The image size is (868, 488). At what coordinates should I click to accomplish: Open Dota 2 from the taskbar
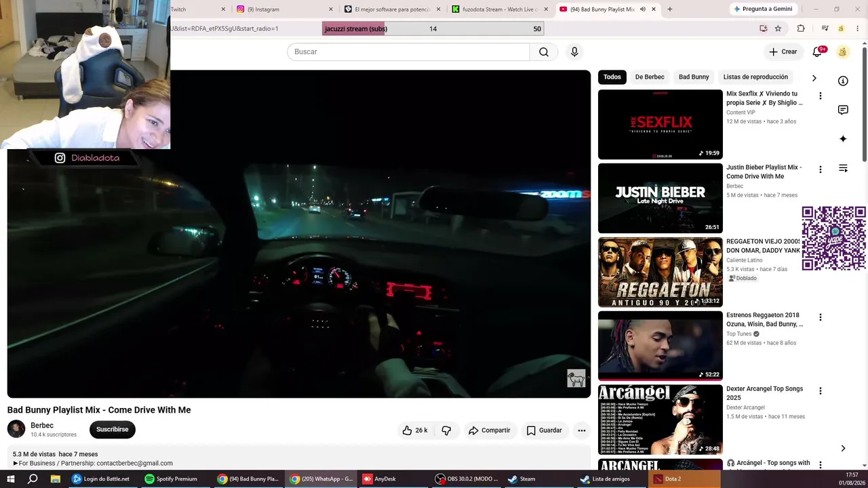684,479
